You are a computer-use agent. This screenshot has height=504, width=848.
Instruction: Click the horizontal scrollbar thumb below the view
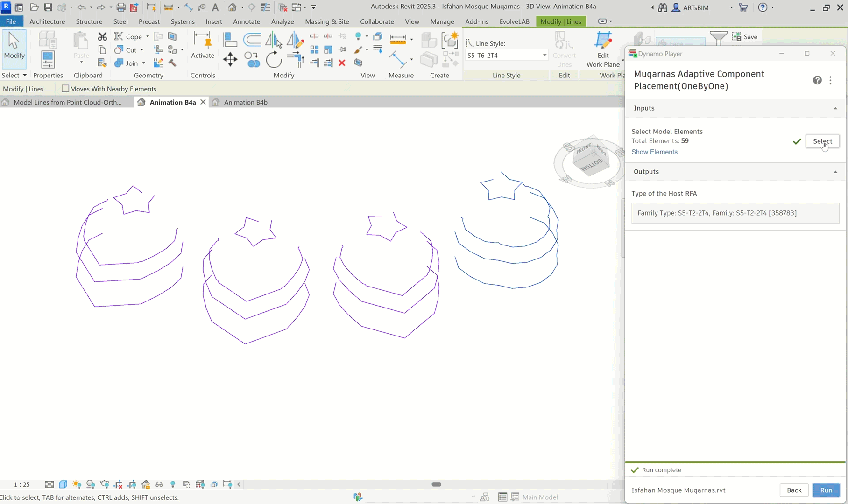[x=437, y=484]
